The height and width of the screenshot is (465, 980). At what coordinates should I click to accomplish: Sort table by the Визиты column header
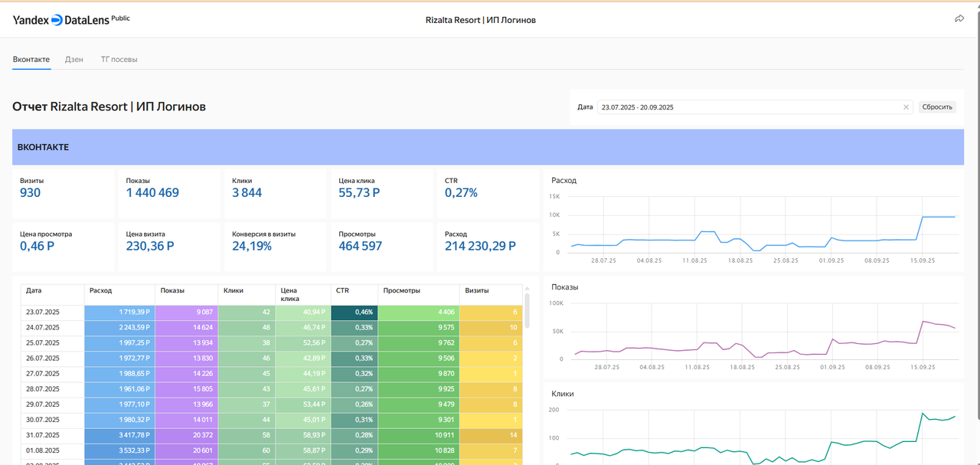(x=491, y=295)
